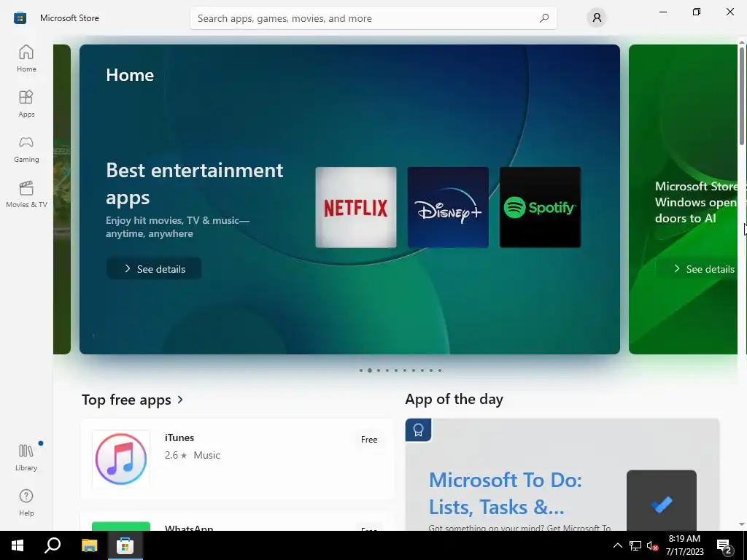
Task: Click the partly visible banner on the left
Action: click(62, 199)
